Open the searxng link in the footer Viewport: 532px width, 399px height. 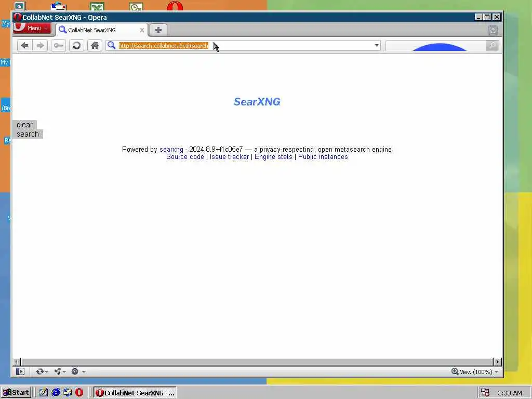[171, 149]
